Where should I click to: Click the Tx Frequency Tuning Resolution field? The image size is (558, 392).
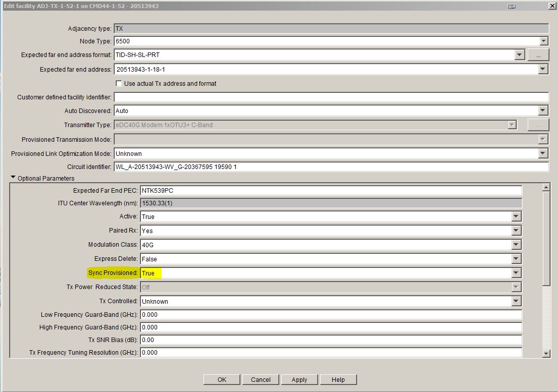331,353
